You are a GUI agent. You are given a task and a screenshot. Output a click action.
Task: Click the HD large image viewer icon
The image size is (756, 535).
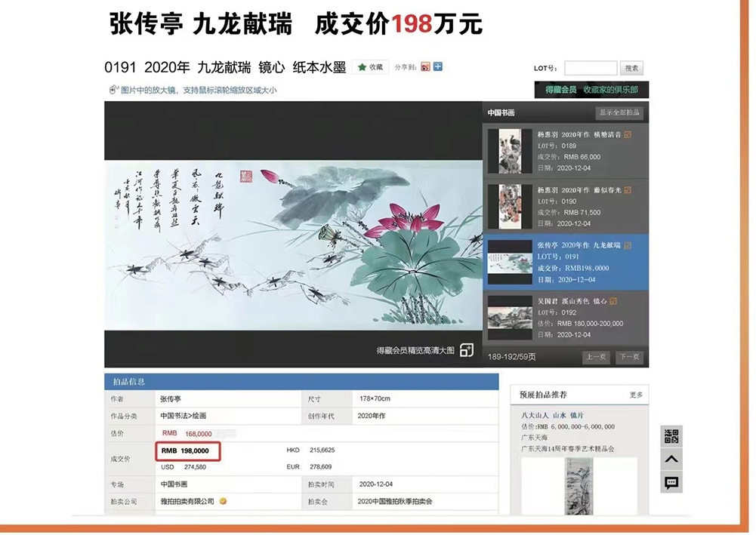tap(467, 350)
